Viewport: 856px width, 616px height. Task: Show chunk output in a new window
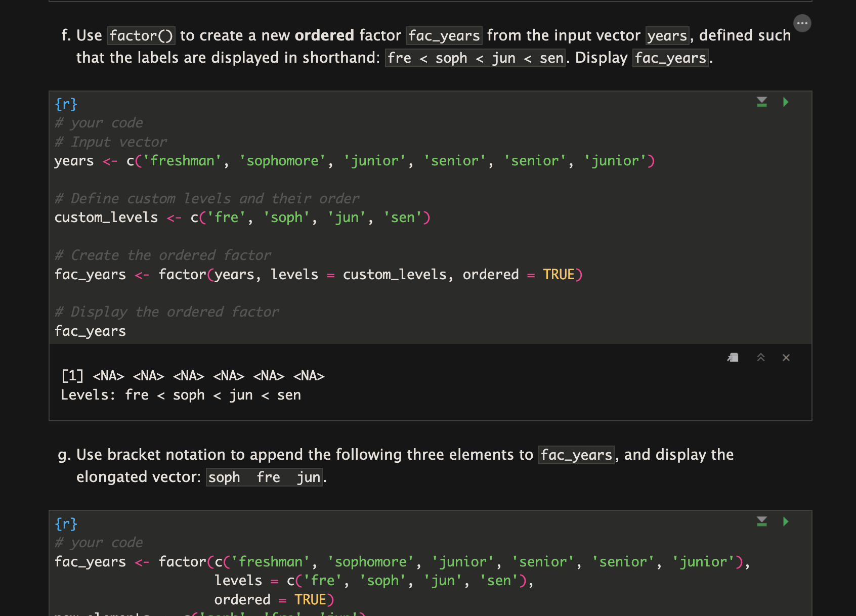pyautogui.click(x=732, y=358)
